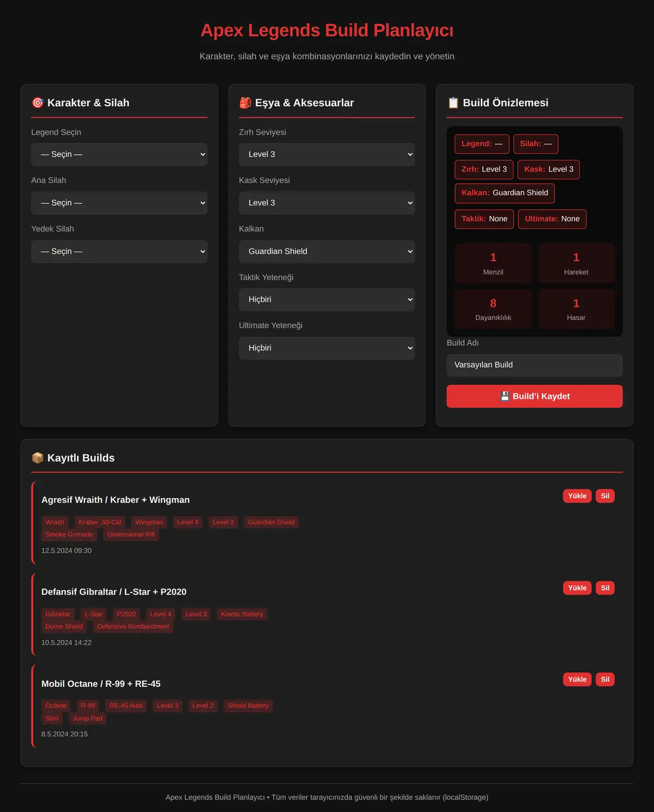Click the Taktik: None preview tag
This screenshot has width=654, height=812.
point(484,219)
